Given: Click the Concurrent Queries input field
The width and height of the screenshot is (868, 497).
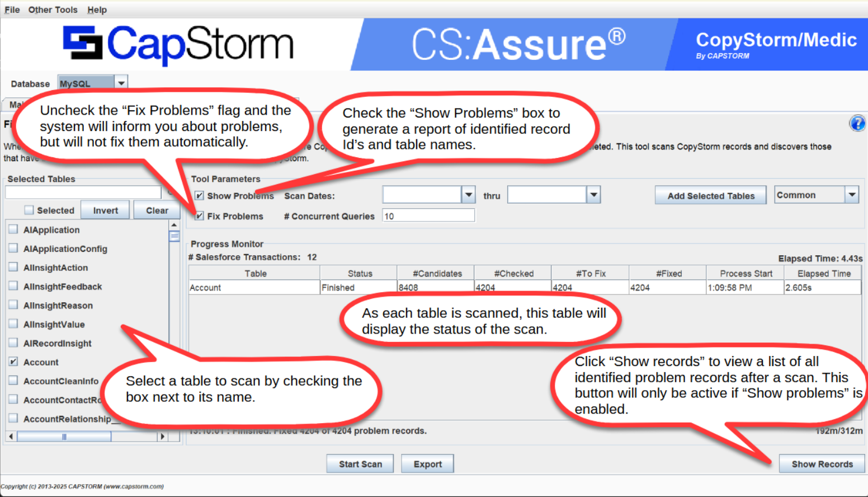Looking at the screenshot, I should [x=428, y=216].
